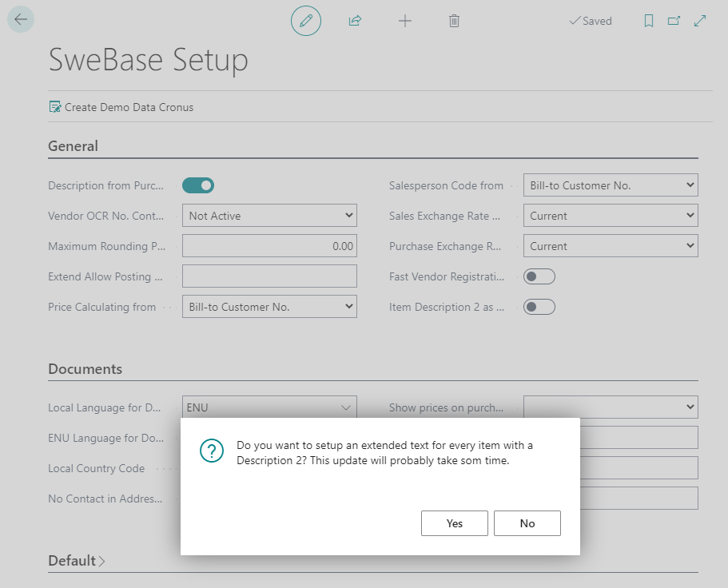The image size is (728, 588).
Task: Click the expand to full-screen arrows icon
Action: click(x=700, y=21)
